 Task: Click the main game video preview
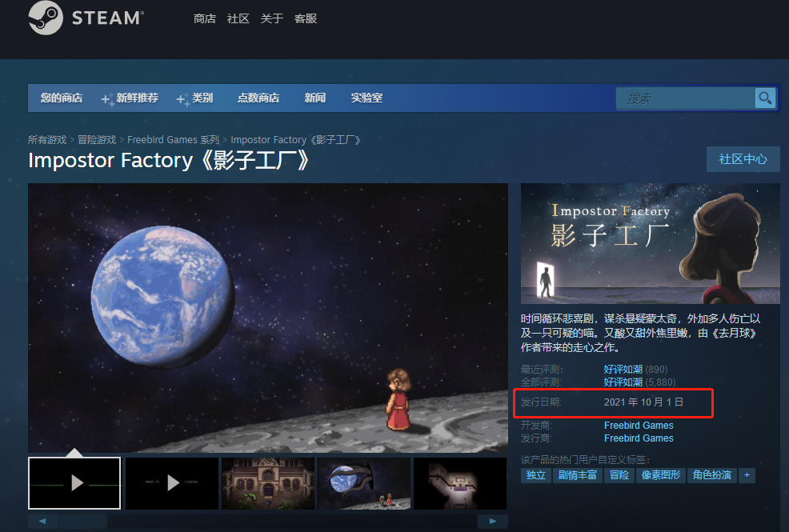(268, 318)
